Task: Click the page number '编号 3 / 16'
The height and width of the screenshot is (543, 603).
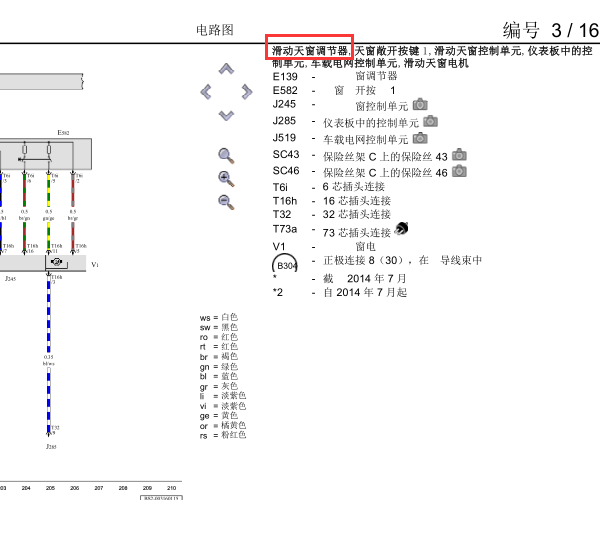Action: pos(551,30)
